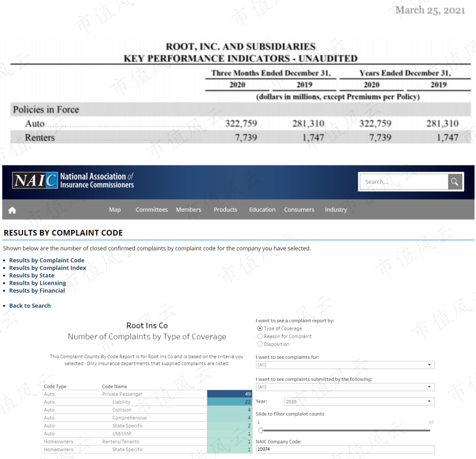Click the Private Passenger code name
This screenshot has height=459, width=476.
pyautogui.click(x=122, y=394)
